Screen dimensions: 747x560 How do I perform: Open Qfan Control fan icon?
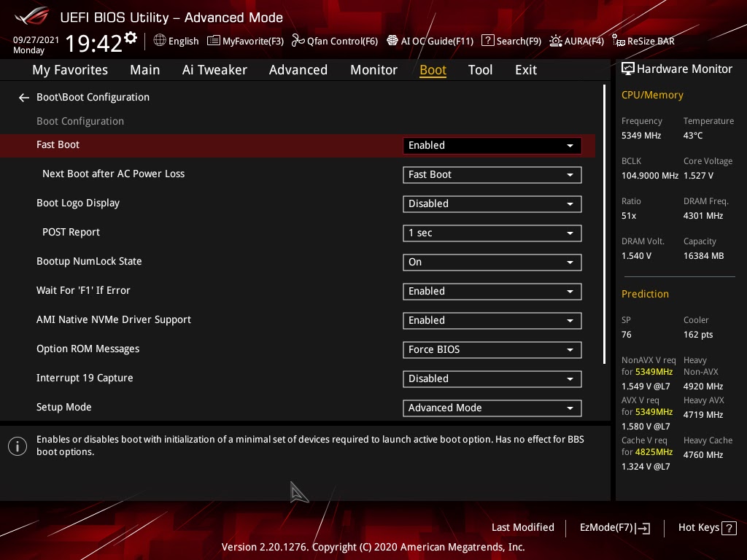298,41
